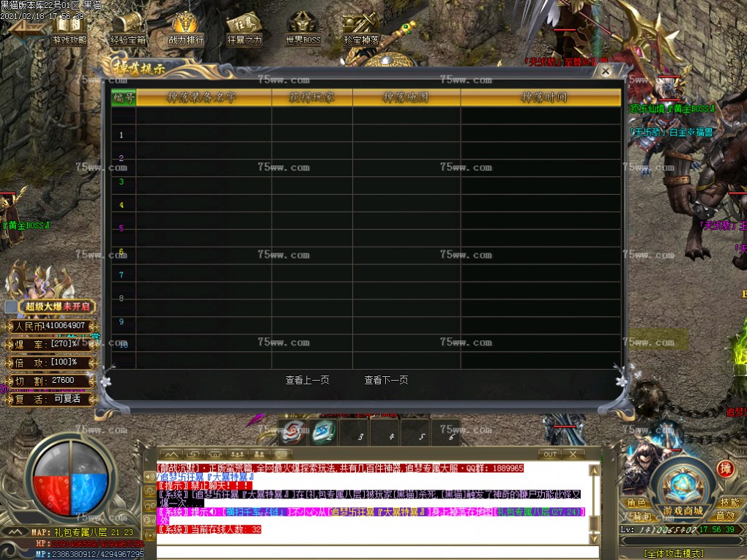Toggle the broadcast-signal channel icon beside chat
The image size is (747, 560).
pyautogui.click(x=149, y=535)
